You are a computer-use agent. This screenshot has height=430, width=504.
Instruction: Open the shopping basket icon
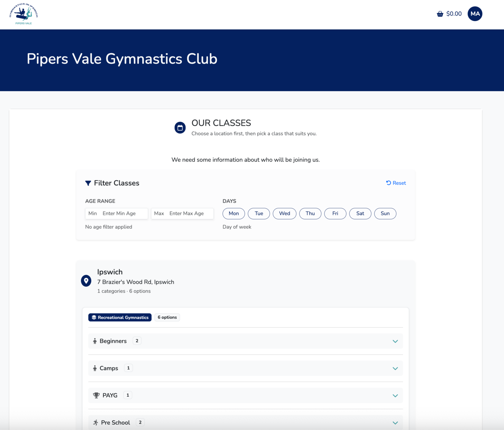click(440, 14)
